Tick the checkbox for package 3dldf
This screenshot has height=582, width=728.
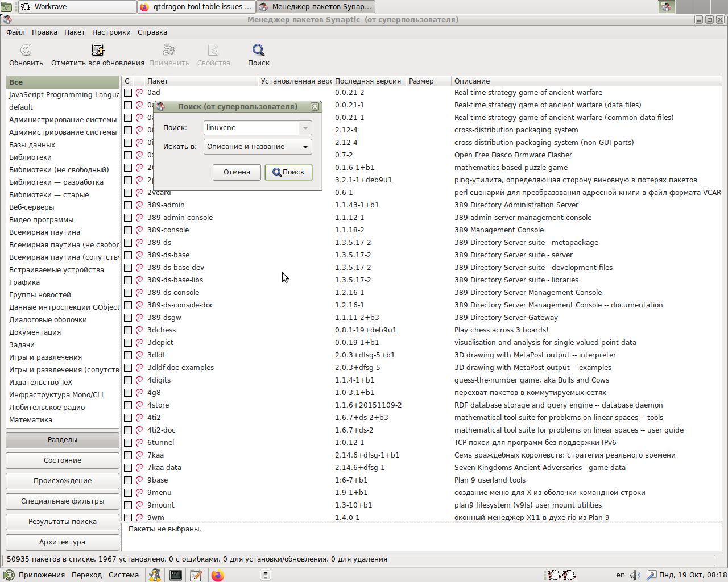(128, 355)
